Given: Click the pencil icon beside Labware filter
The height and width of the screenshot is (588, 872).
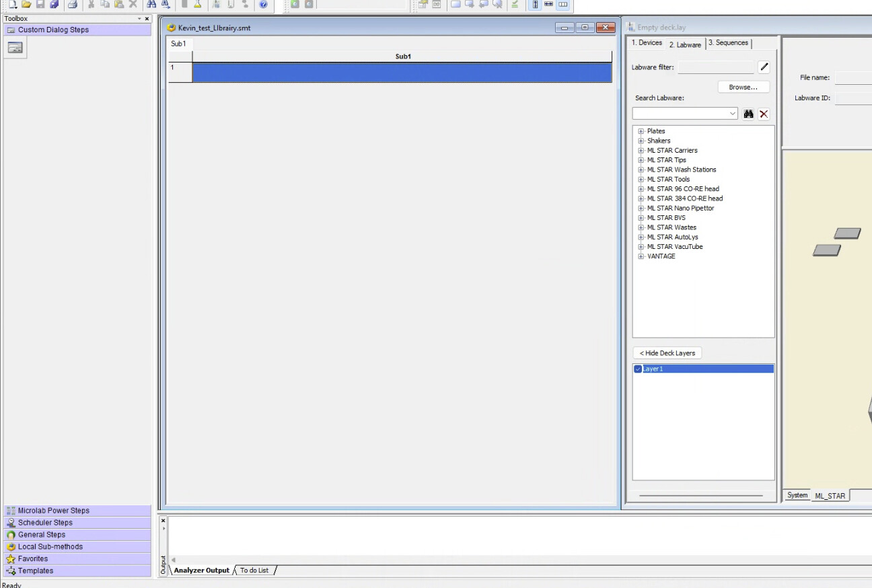Looking at the screenshot, I should pos(764,67).
